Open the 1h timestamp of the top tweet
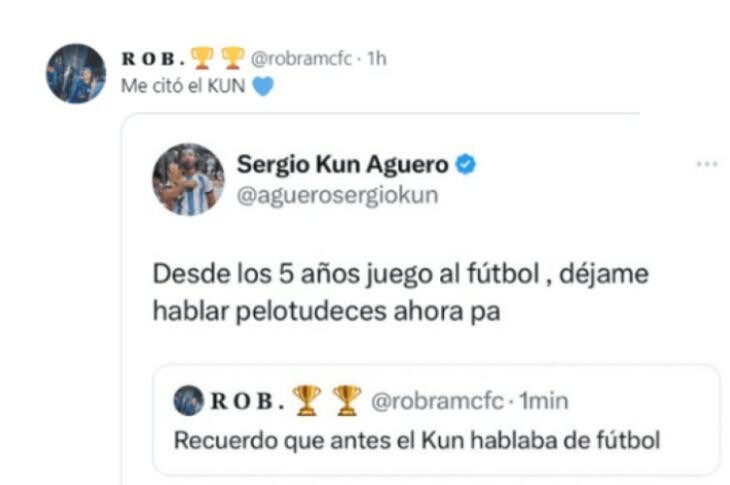 click(377, 59)
